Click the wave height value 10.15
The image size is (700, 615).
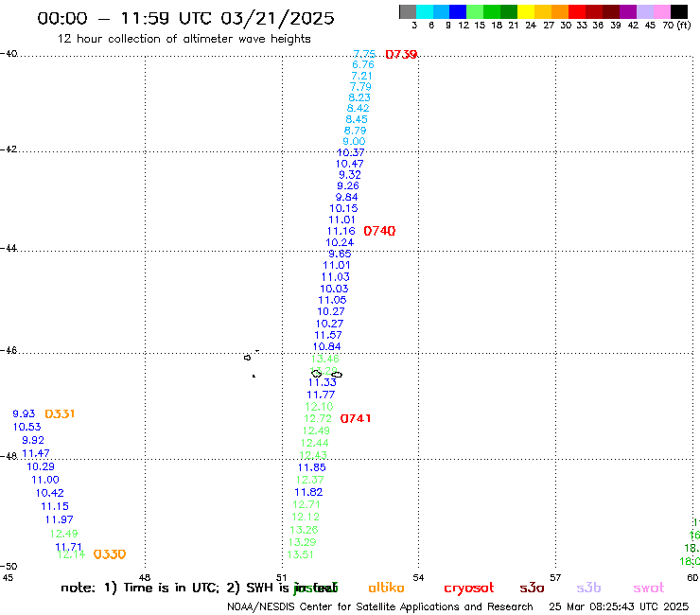(x=343, y=208)
